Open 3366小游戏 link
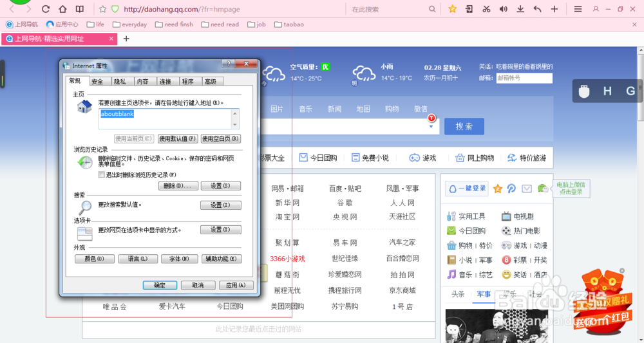The image size is (644, 343). click(x=287, y=259)
